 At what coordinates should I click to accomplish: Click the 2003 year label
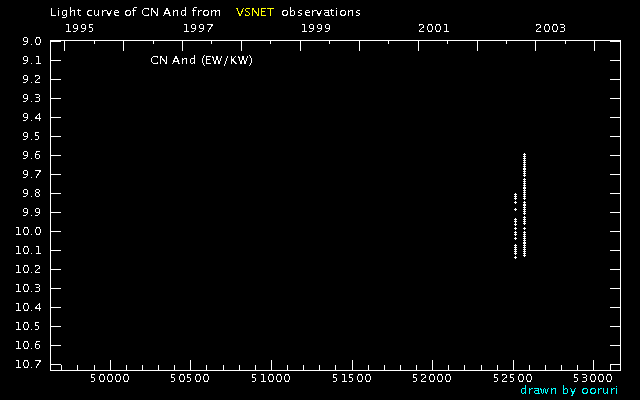551,27
